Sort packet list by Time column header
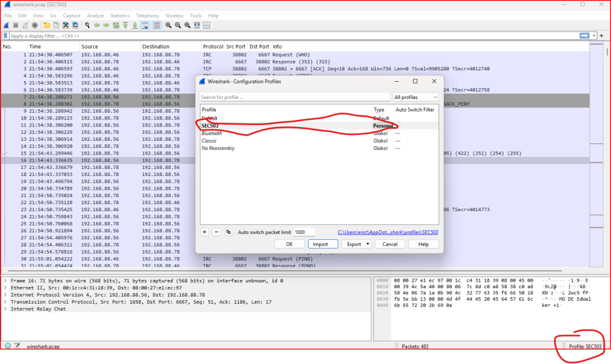The width and height of the screenshot is (611, 364). tap(53, 47)
